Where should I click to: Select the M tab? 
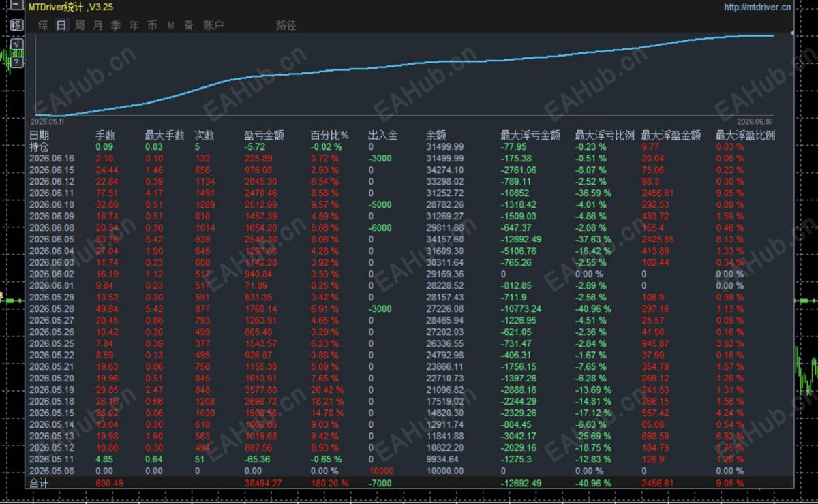pos(170,25)
